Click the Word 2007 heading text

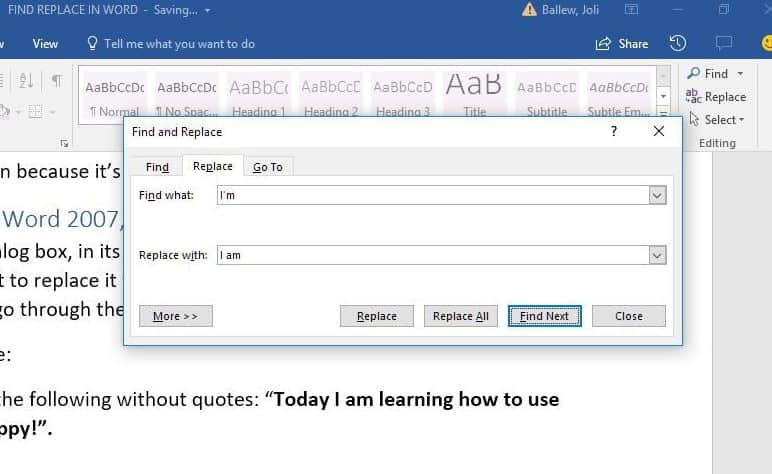[x=62, y=219]
